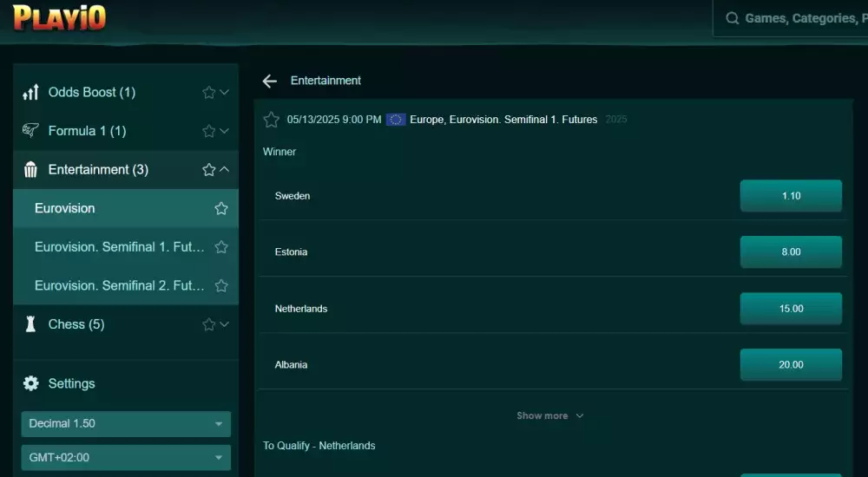Expand the Formula 1 category chevron

click(224, 131)
